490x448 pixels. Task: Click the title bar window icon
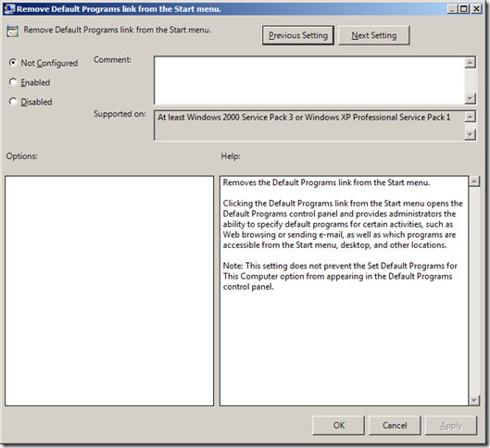(x=9, y=8)
